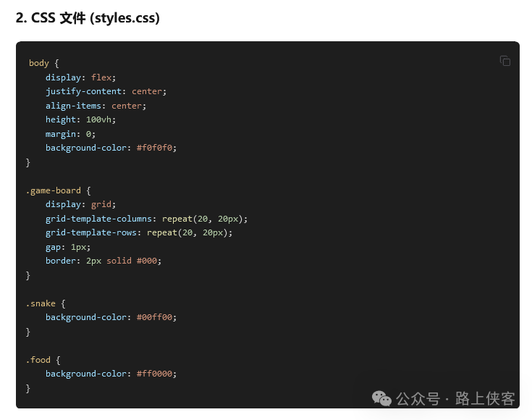Select the "justify-content: center;" line
The image size is (532, 420).
tap(106, 91)
